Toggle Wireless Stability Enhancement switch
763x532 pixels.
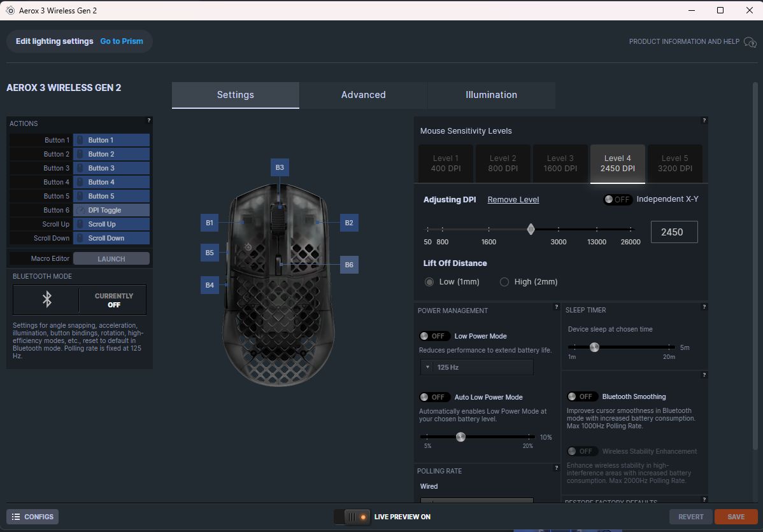[x=581, y=451]
